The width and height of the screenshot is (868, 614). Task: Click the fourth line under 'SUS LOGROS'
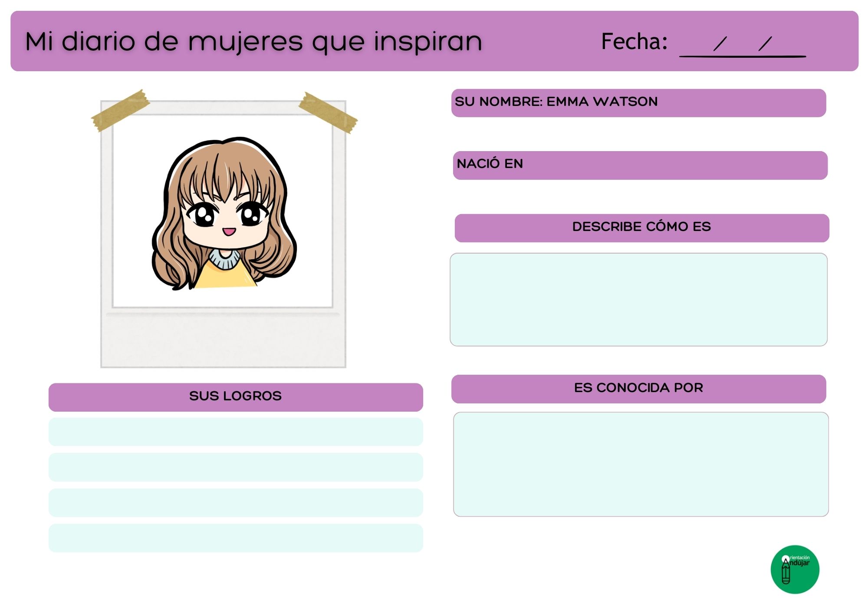tap(236, 538)
